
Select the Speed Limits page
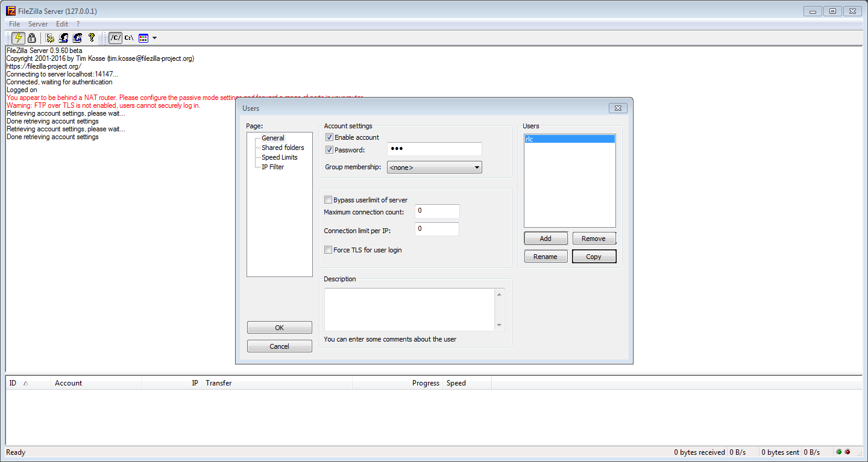coord(280,157)
